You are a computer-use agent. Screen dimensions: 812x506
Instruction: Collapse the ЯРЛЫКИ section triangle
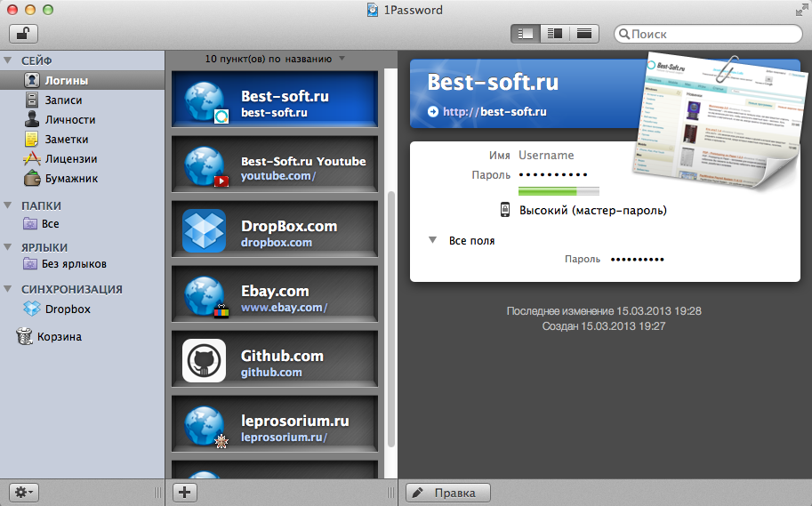pyautogui.click(x=8, y=247)
